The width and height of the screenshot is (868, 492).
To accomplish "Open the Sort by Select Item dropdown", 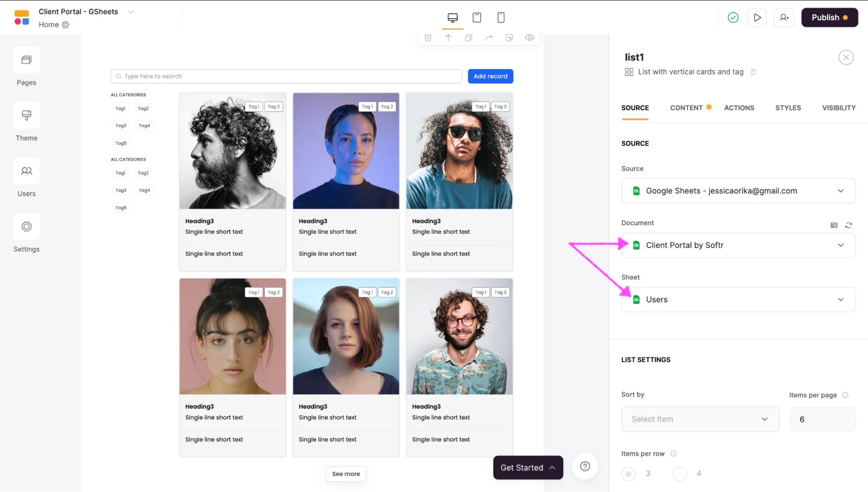I will pyautogui.click(x=700, y=419).
